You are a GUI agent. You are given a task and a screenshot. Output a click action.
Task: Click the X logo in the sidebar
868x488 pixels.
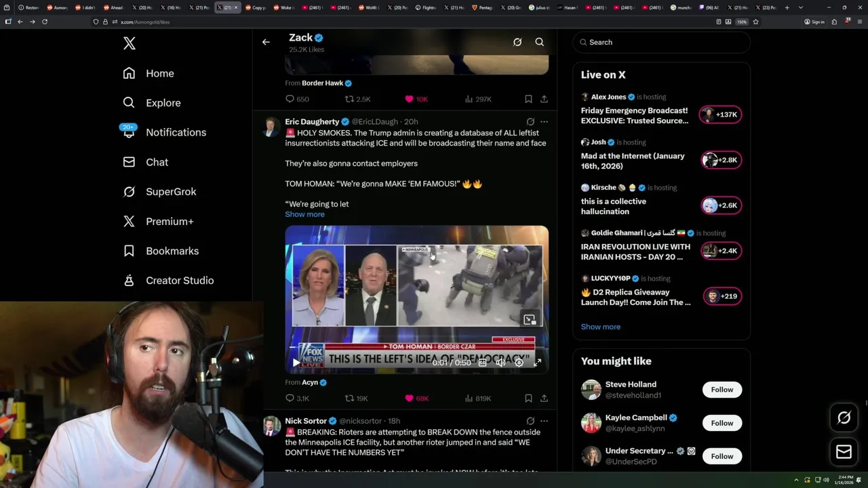click(130, 43)
